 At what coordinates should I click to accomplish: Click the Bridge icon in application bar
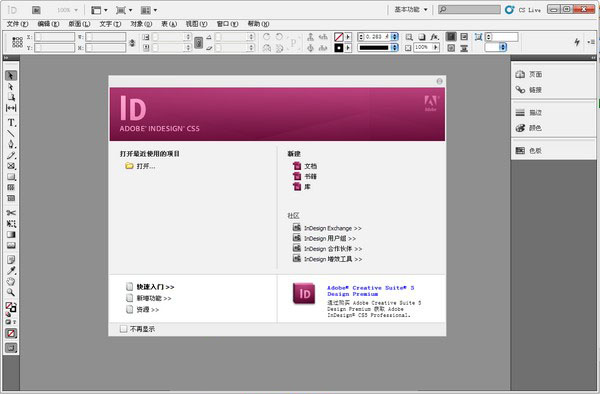coord(36,10)
